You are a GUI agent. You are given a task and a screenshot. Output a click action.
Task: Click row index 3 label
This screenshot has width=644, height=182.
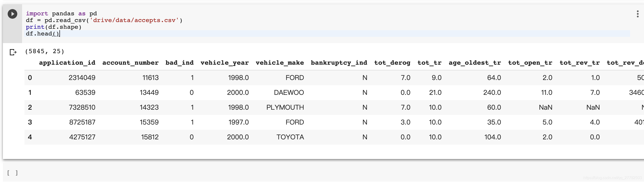point(30,122)
